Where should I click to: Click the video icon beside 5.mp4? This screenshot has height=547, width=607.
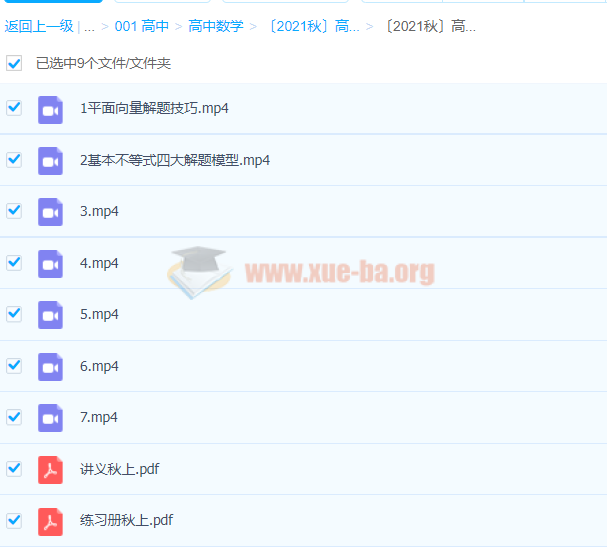click(x=50, y=315)
